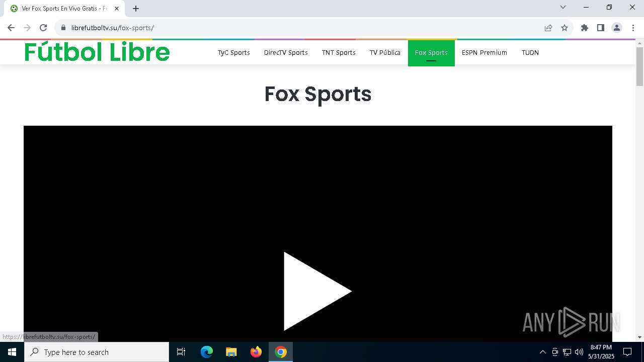Screen dimensions: 644x362
Task: Open the TUDN channel
Action: [x=530, y=52]
